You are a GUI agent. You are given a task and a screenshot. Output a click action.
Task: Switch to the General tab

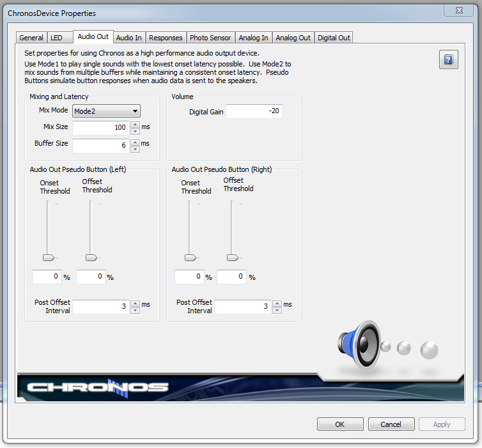coord(31,38)
